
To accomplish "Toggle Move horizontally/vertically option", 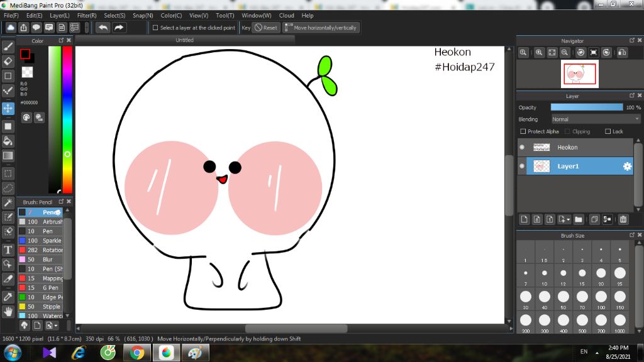I will click(x=321, y=28).
